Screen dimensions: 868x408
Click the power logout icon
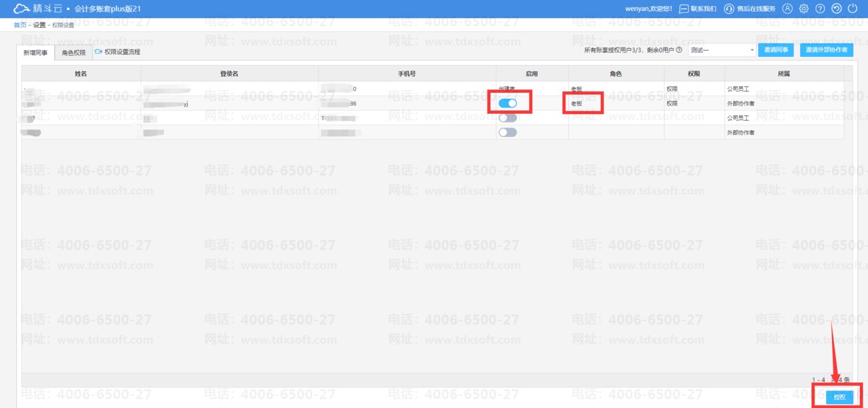click(x=853, y=9)
